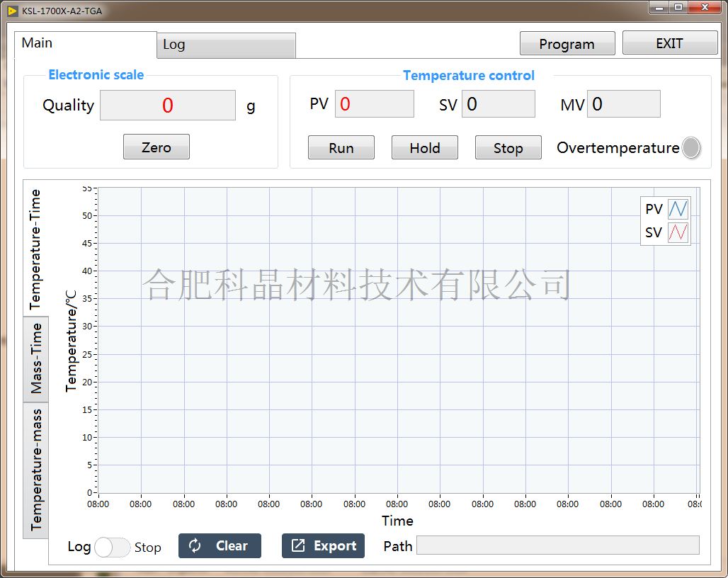Zero the electronic scale
This screenshot has width=728, height=578.
coord(156,147)
